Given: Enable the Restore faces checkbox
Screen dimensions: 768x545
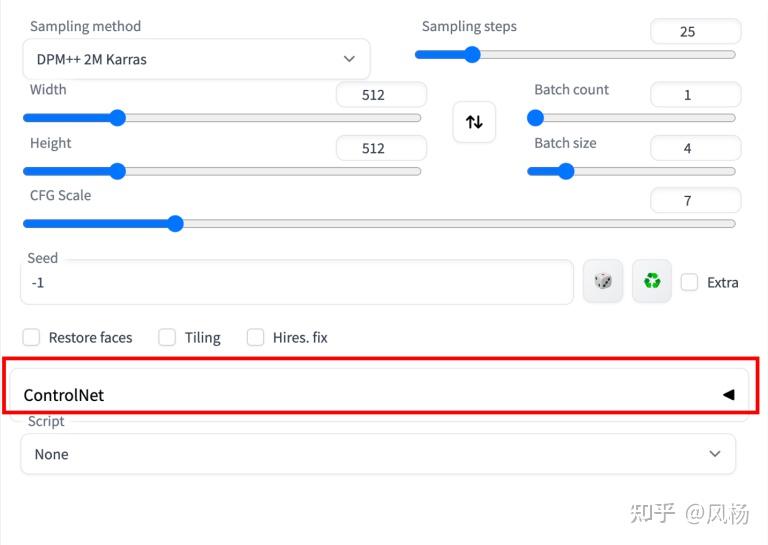Looking at the screenshot, I should click(32, 337).
